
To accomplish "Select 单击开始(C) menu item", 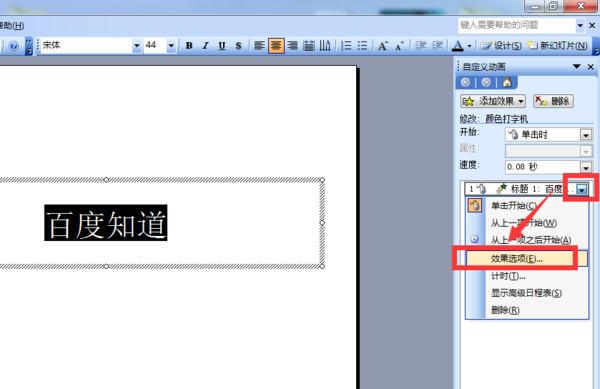I will point(527,206).
